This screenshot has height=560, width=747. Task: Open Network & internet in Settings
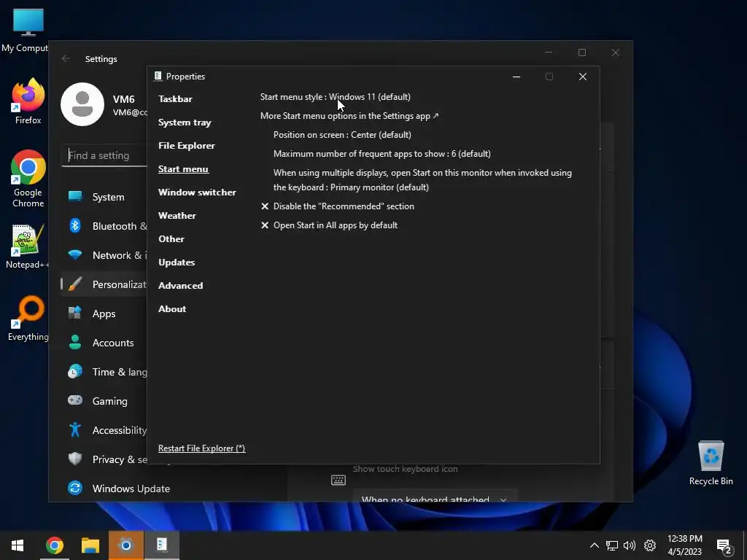pos(104,255)
